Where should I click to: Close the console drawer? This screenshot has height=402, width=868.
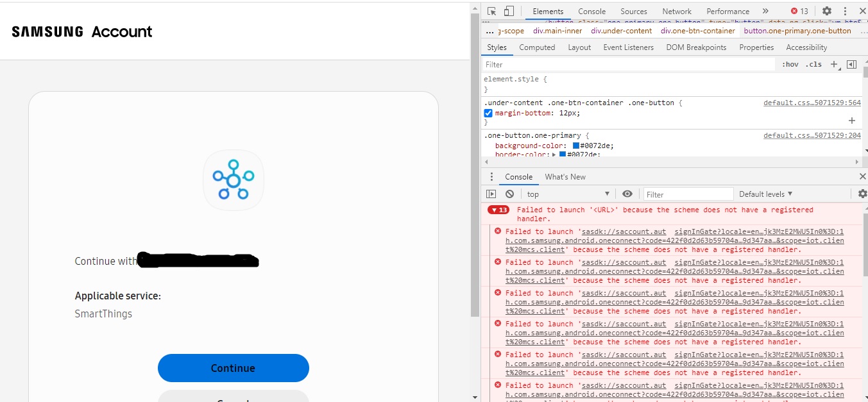(x=862, y=176)
